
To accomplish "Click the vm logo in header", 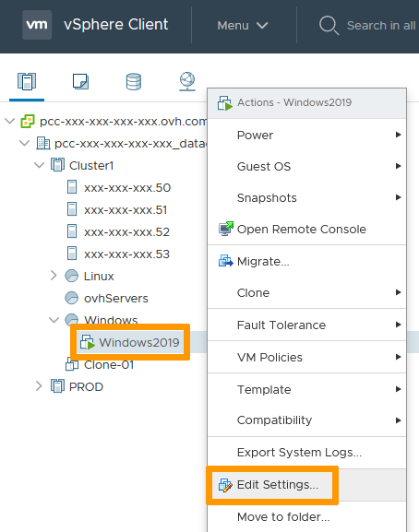I will click(37, 25).
